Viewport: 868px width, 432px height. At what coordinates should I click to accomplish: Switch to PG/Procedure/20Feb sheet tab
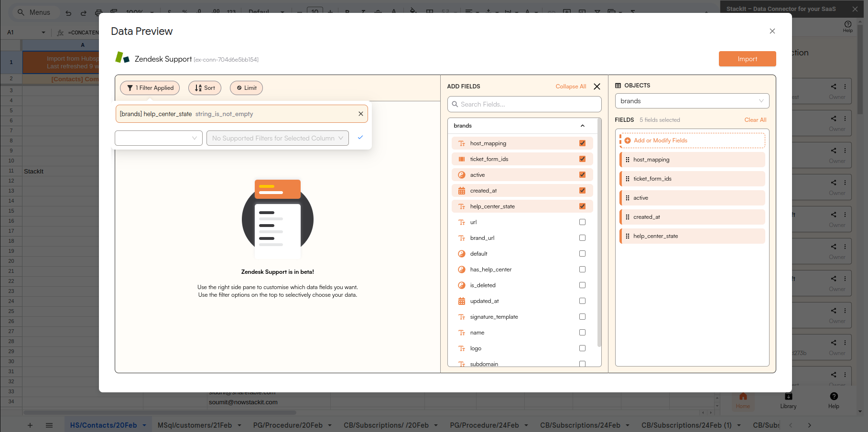click(288, 425)
